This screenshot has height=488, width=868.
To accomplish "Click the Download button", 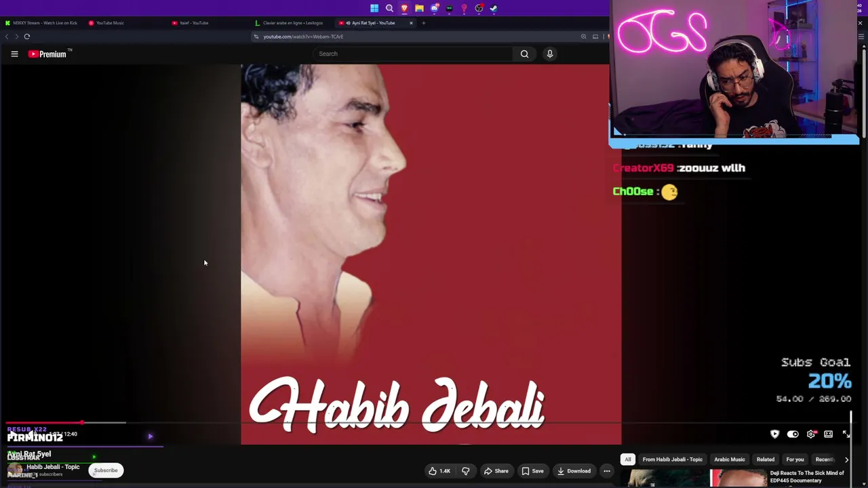I will pyautogui.click(x=574, y=471).
